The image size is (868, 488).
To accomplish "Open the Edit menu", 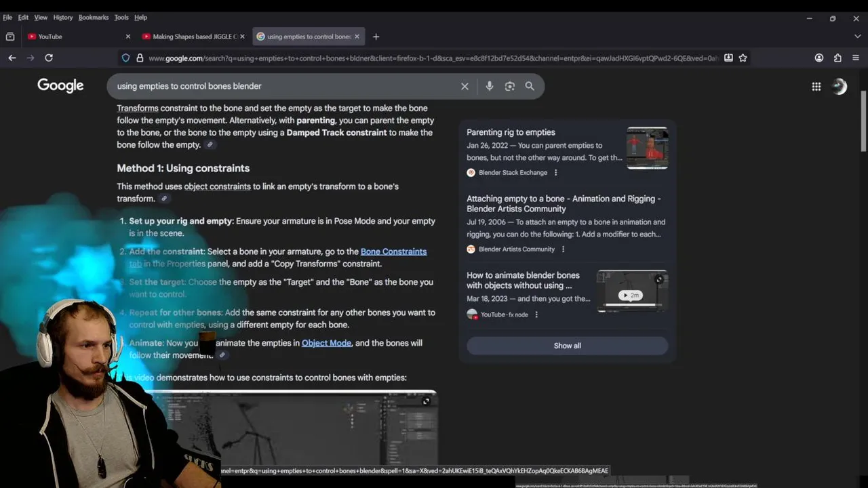I will (x=23, y=18).
